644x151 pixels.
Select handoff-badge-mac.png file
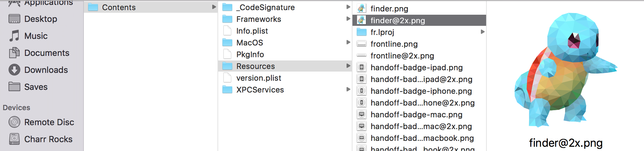pos(416,115)
